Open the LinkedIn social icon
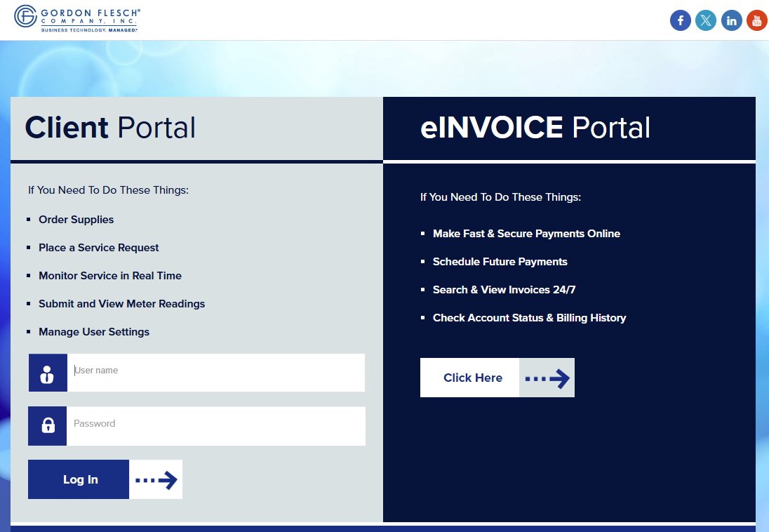The image size is (769, 532). (731, 20)
